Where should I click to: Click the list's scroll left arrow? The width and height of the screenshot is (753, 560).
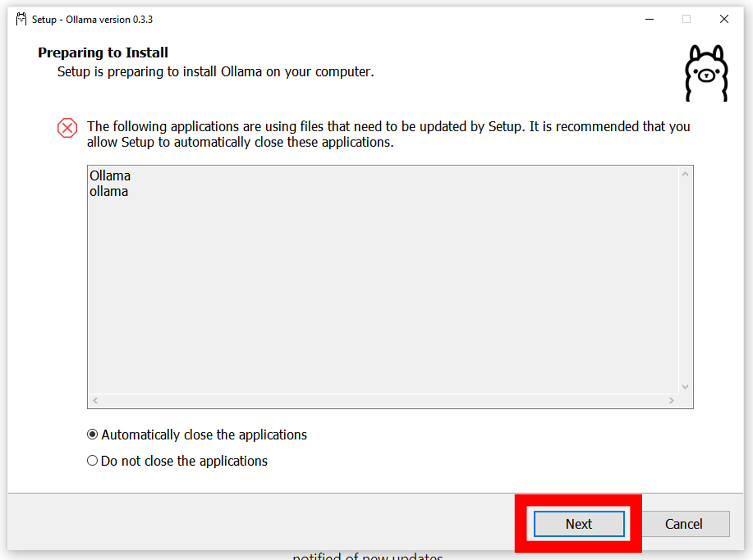coord(95,400)
